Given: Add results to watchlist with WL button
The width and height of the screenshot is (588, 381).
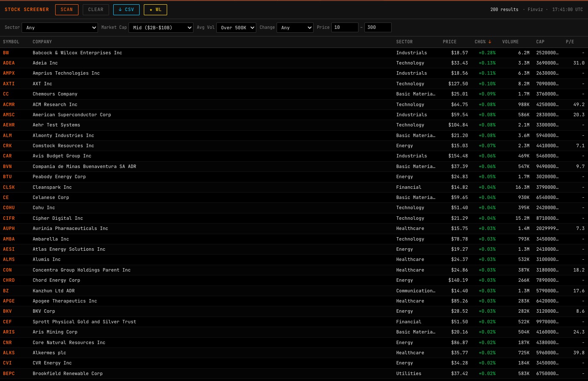Looking at the screenshot, I should (155, 10).
